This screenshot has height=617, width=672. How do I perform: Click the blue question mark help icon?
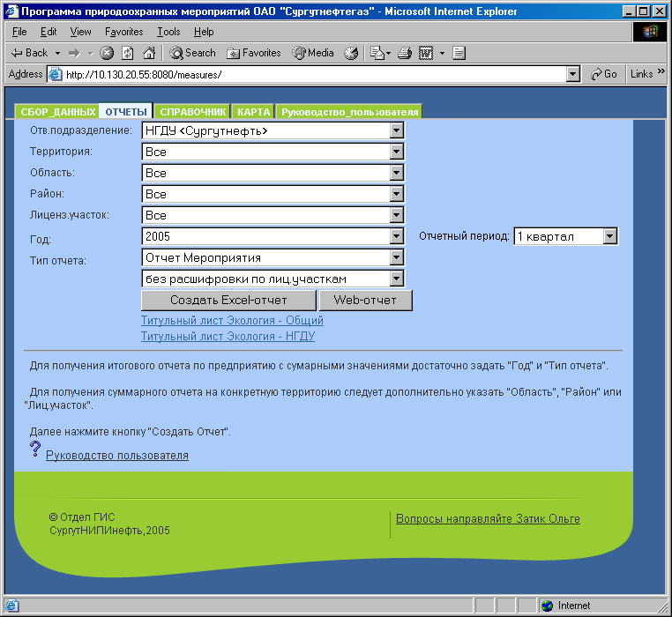[35, 450]
